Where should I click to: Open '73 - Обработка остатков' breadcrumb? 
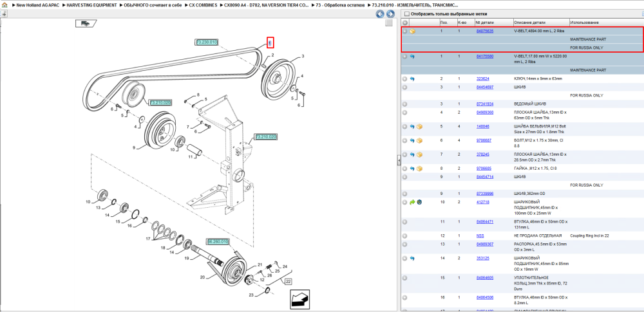(341, 5)
